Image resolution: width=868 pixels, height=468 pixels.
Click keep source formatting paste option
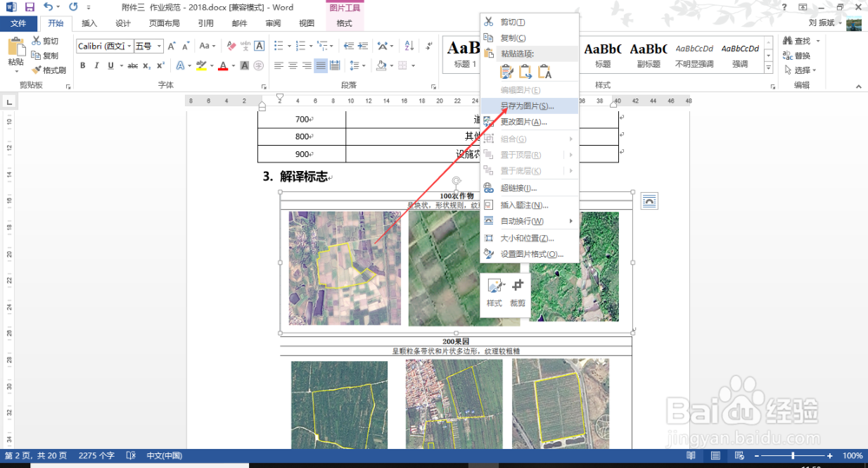(506, 72)
